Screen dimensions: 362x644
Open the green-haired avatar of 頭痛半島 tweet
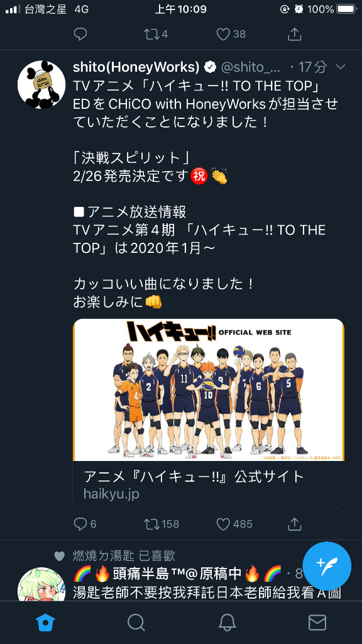tap(41, 584)
